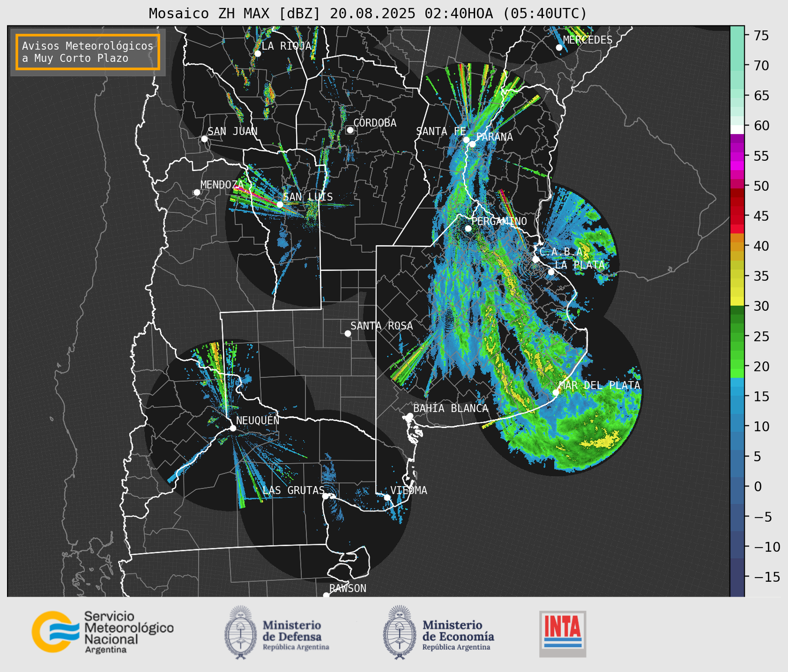Click the CÓRDOBA city marker dot
Viewport: 788px width, 672px height.
click(x=350, y=130)
